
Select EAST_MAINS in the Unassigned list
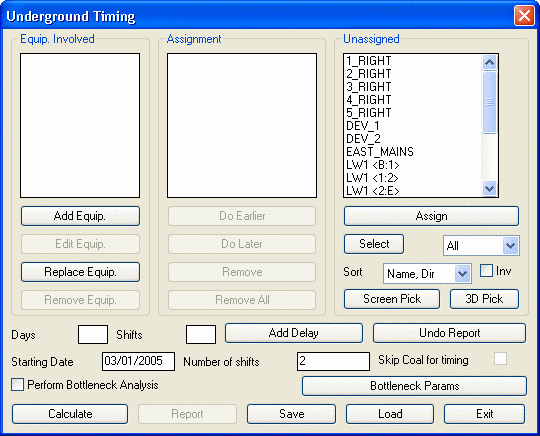point(380,152)
